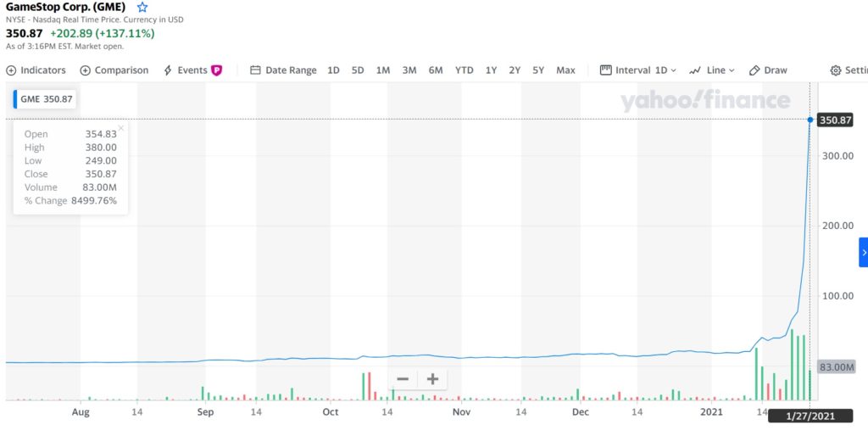Viewport: 868px width, 436px height.
Task: Open the Comparison tool
Action: point(114,70)
